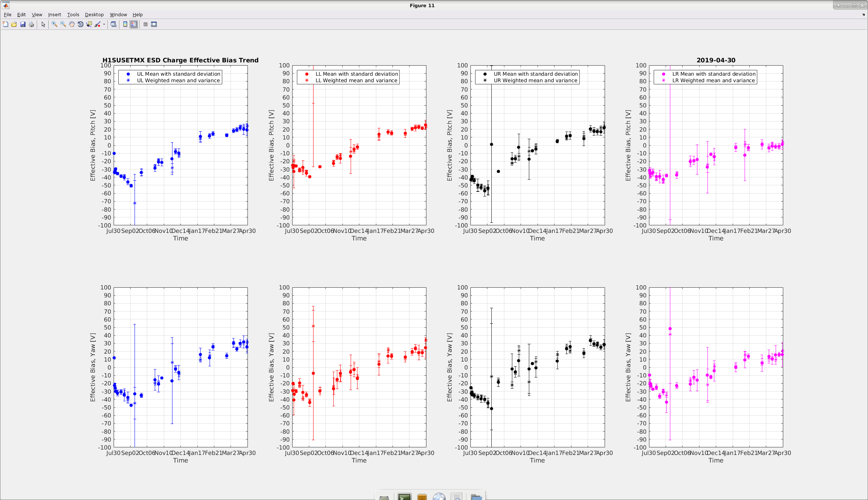Open the brush color dropdown arrow

(104, 24)
